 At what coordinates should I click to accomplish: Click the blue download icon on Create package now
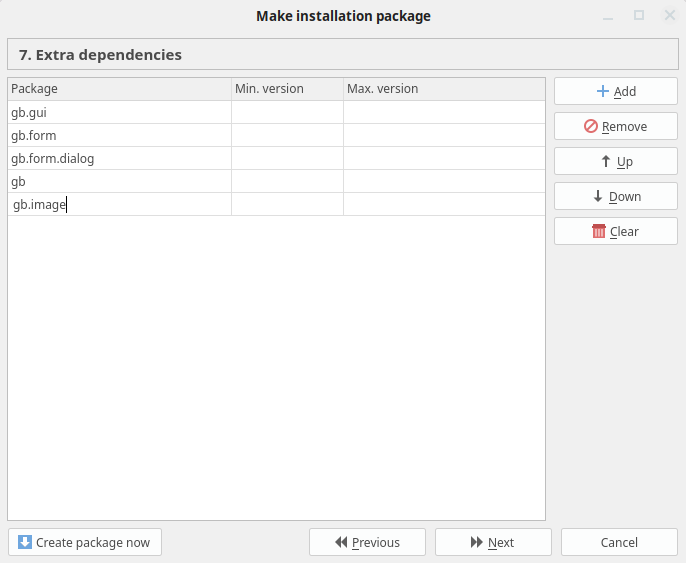pyautogui.click(x=24, y=542)
